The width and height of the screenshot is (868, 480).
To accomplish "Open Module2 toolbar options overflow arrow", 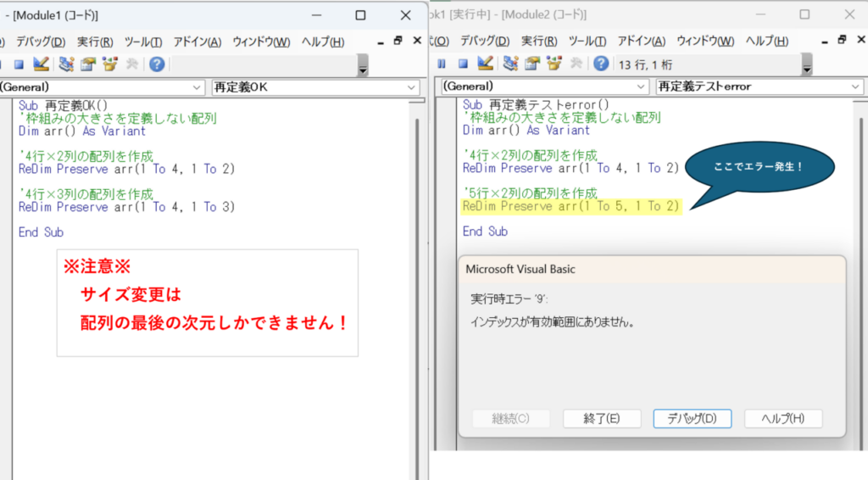I will 807,65.
